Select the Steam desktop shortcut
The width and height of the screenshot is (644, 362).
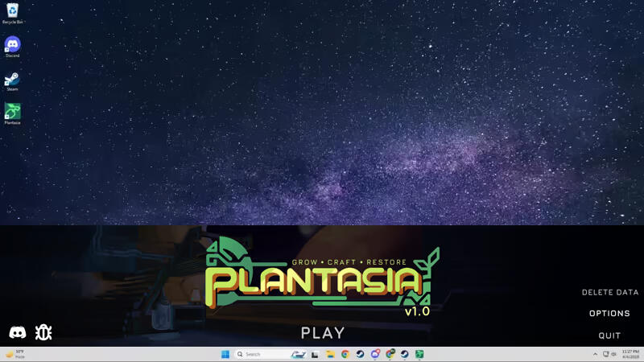coord(12,81)
